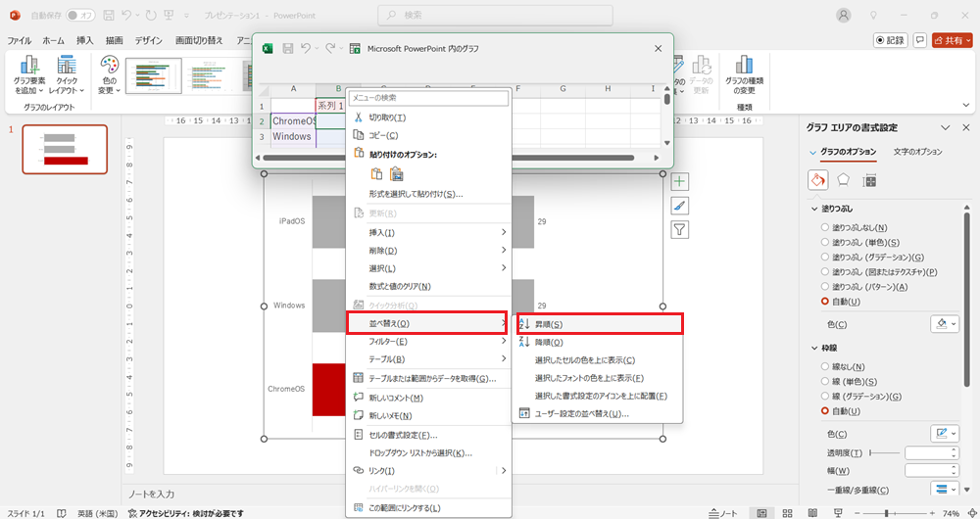The image size is (980, 519).
Task: Click chart styles paintbrush button
Action: (x=679, y=206)
